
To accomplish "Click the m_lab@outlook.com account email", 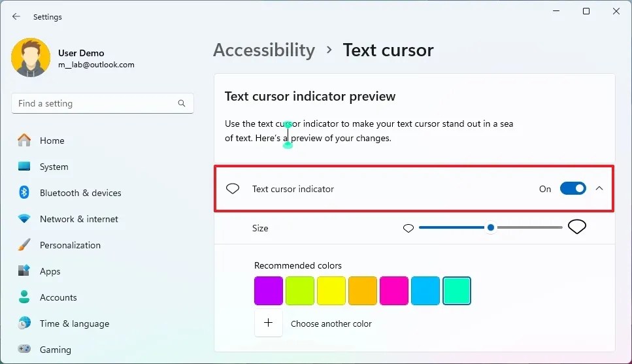I will (96, 65).
